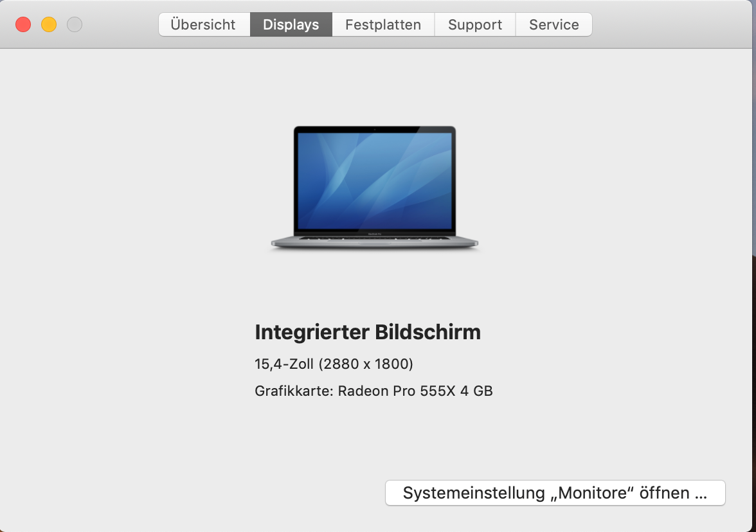This screenshot has height=532, width=756.
Task: Click the MacBook image's silver keyboard base
Action: point(375,242)
